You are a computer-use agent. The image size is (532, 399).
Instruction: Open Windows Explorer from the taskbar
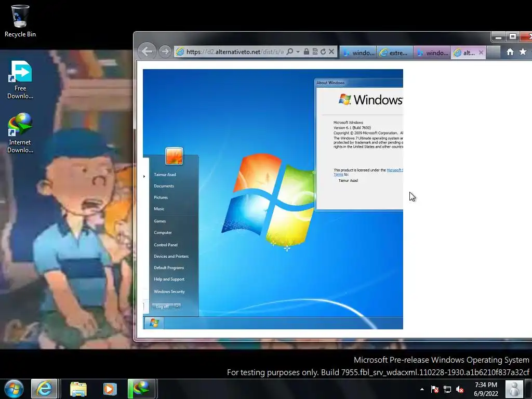pyautogui.click(x=78, y=389)
